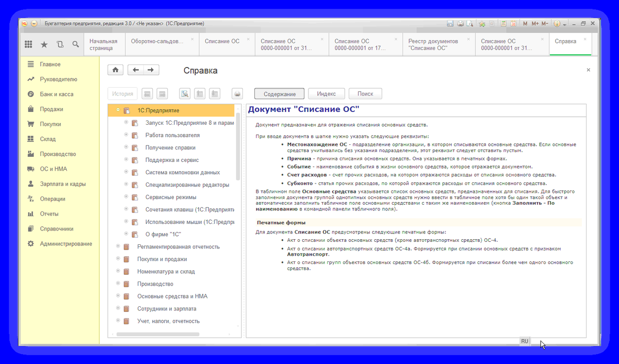Viewport: 619px width, 364px height.
Task: Expand the Регламентированная отчетность node
Action: 118,246
